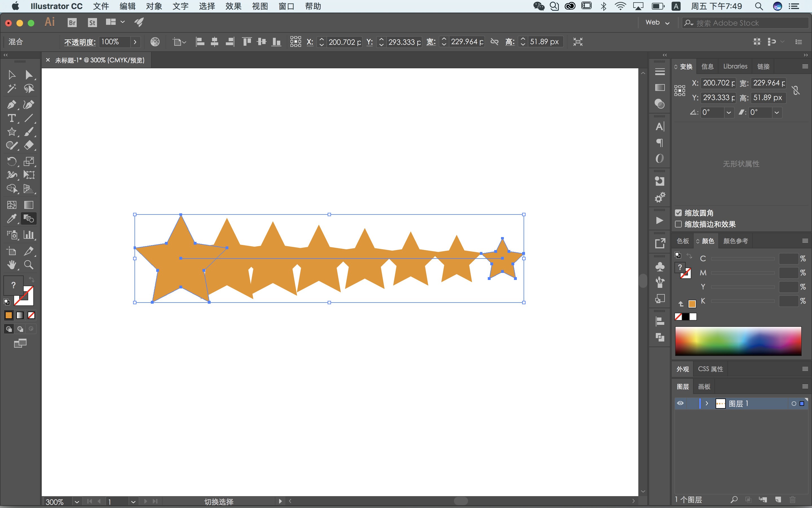Image resolution: width=812 pixels, height=508 pixels.
Task: Select the Selection tool arrow
Action: click(x=12, y=75)
